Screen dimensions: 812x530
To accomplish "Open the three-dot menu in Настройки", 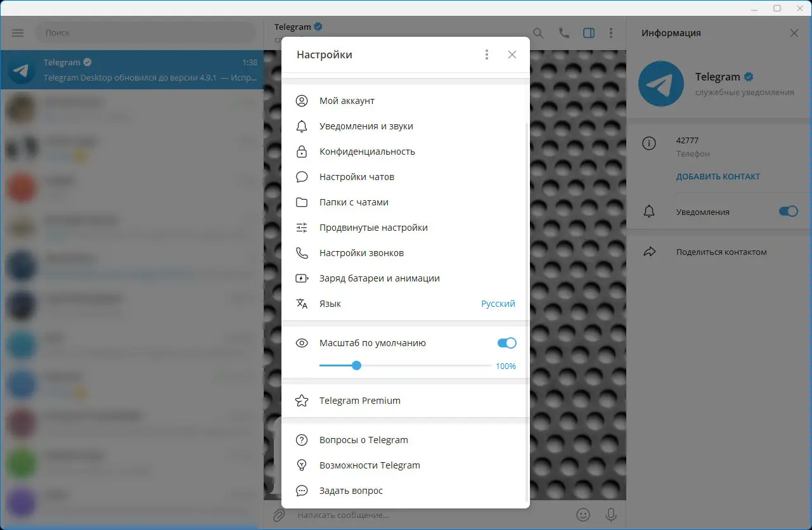I will (x=487, y=55).
